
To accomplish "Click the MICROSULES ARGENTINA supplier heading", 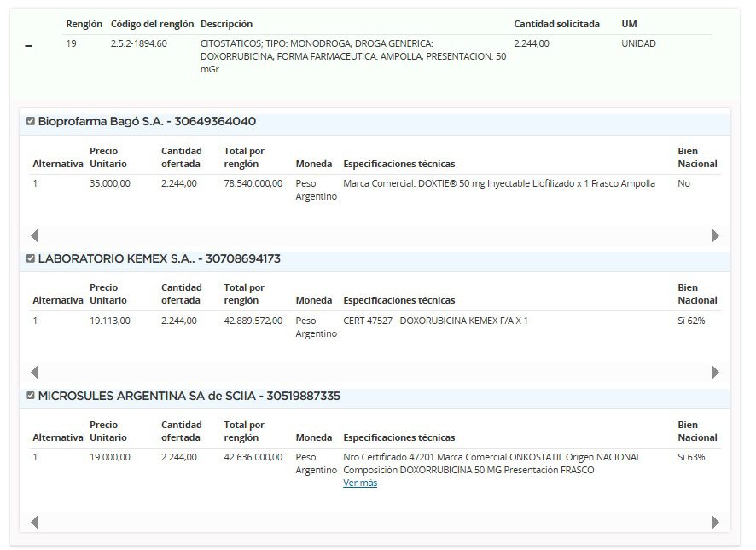I will click(x=189, y=396).
